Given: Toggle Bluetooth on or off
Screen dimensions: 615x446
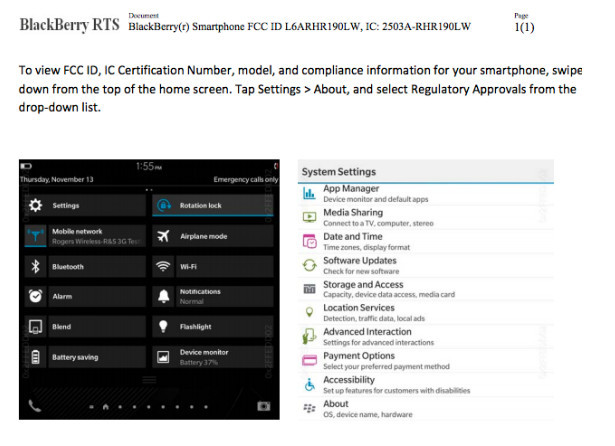Looking at the screenshot, I should pos(85,267).
